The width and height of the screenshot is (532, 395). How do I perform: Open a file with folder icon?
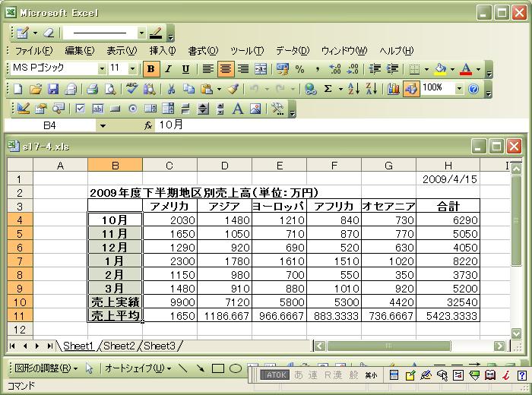36,89
